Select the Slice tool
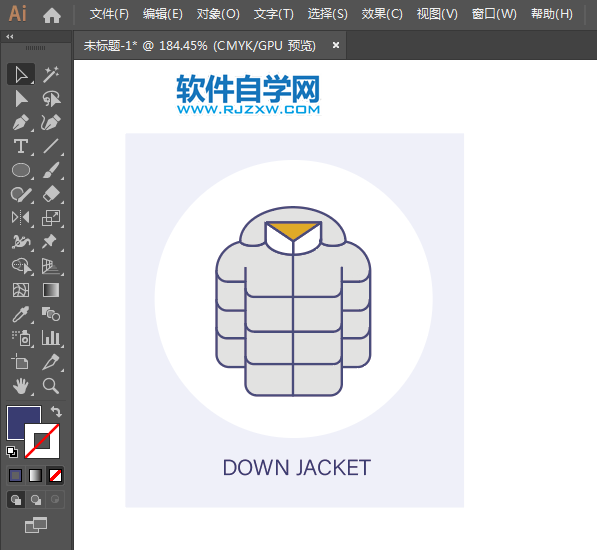Screen dimensions: 597x550 coord(51,362)
